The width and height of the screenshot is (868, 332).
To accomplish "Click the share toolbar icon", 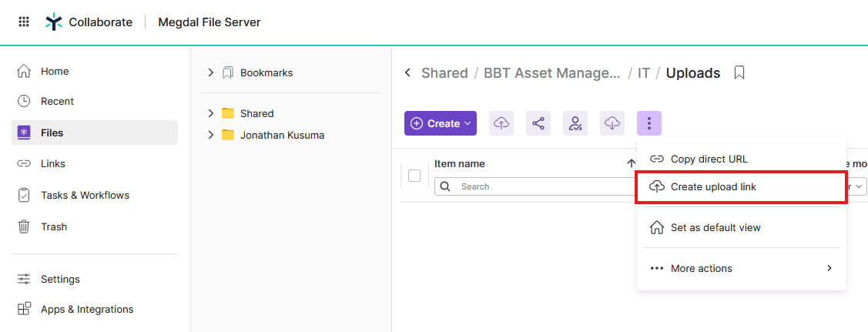I will point(538,123).
